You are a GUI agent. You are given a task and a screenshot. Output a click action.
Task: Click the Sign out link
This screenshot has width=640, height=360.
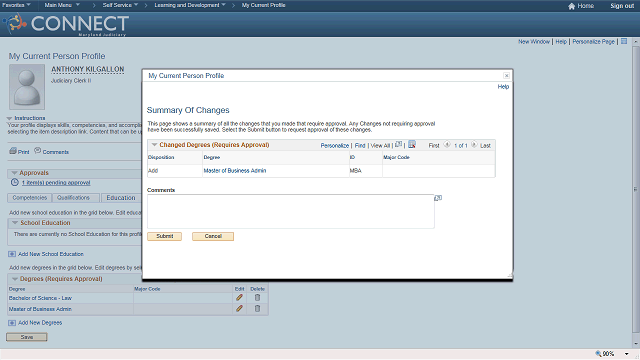(622, 6)
